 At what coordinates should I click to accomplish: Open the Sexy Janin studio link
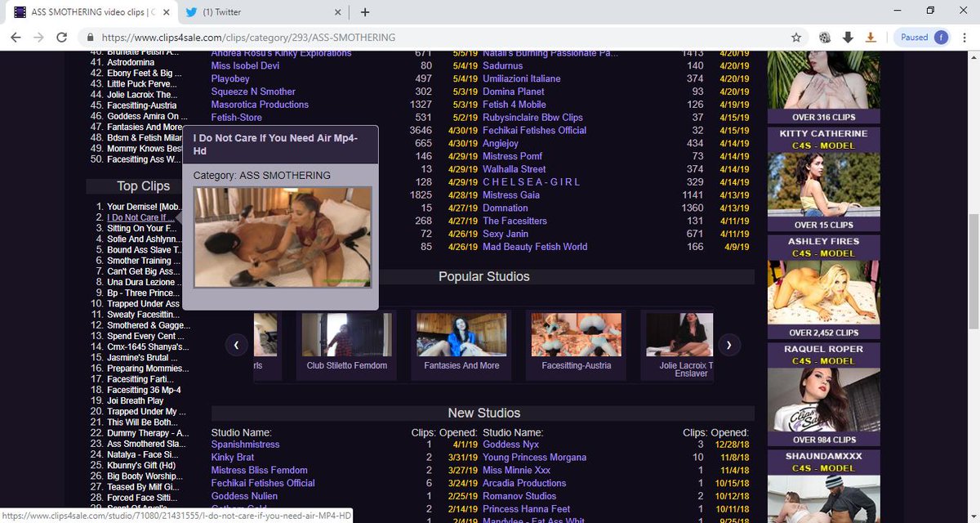point(506,234)
